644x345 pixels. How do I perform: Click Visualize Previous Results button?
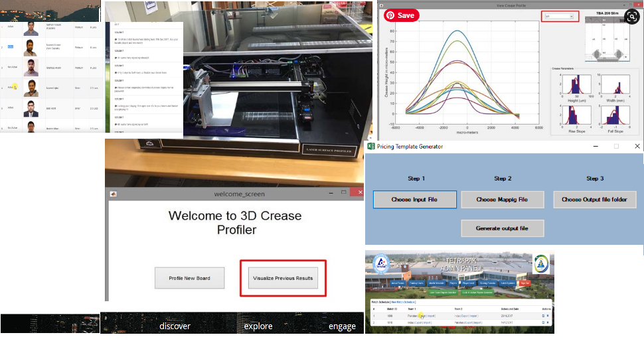point(283,278)
